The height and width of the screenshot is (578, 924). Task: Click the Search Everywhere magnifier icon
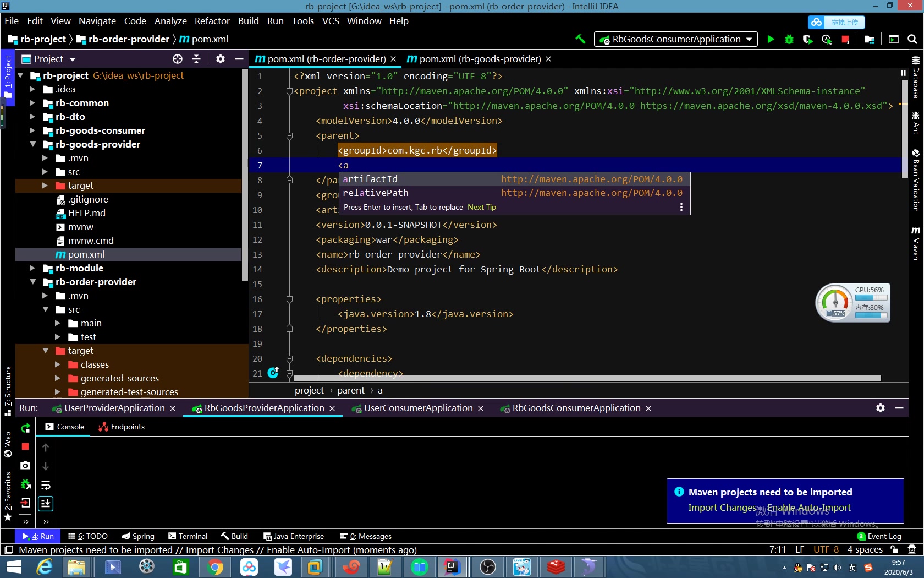pyautogui.click(x=912, y=39)
